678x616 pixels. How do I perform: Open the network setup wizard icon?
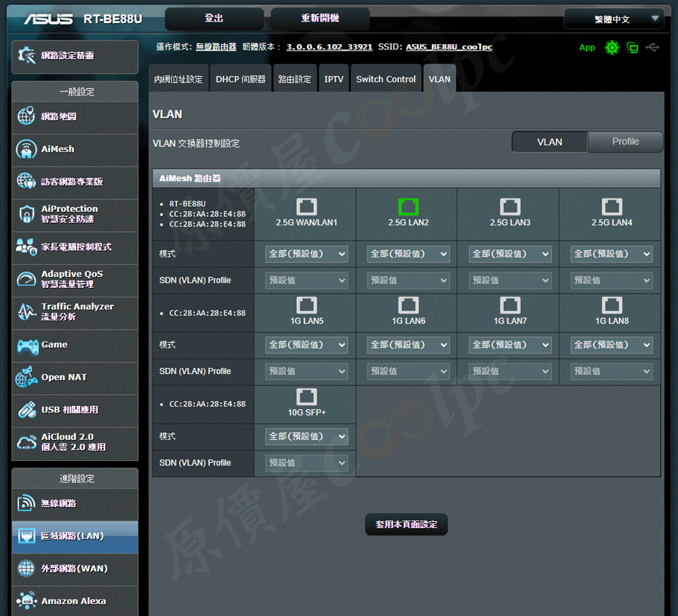click(x=26, y=56)
